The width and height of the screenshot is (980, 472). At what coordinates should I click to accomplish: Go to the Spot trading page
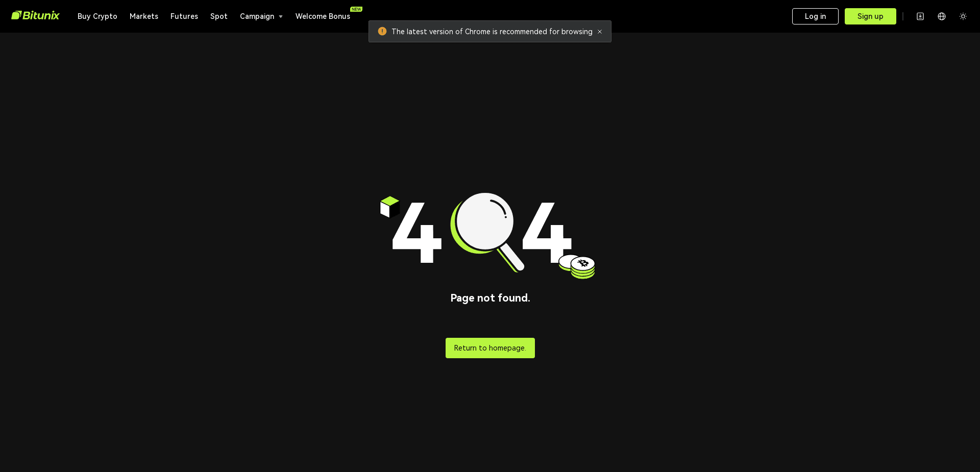tap(218, 16)
